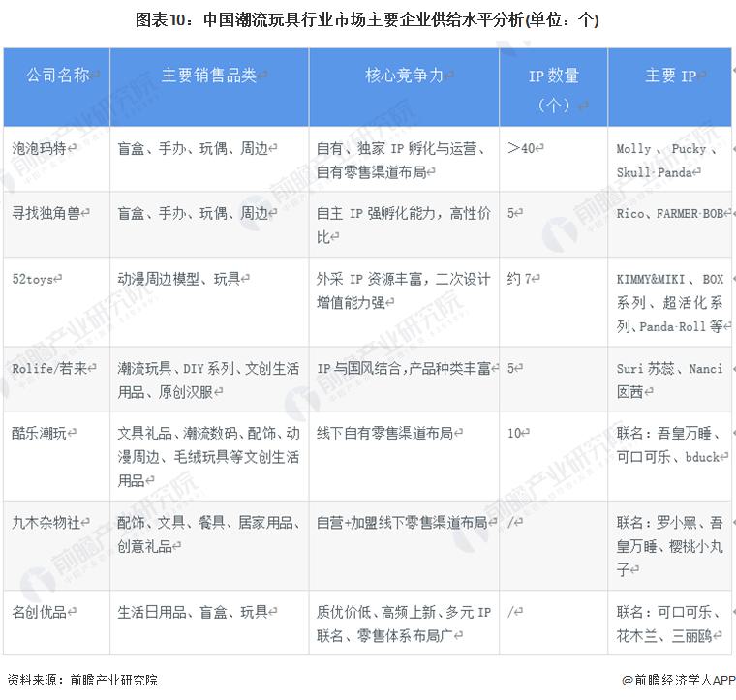Click the 资料来源 前瞻产业研究院 source text
The height and width of the screenshot is (700, 736).
(81, 680)
